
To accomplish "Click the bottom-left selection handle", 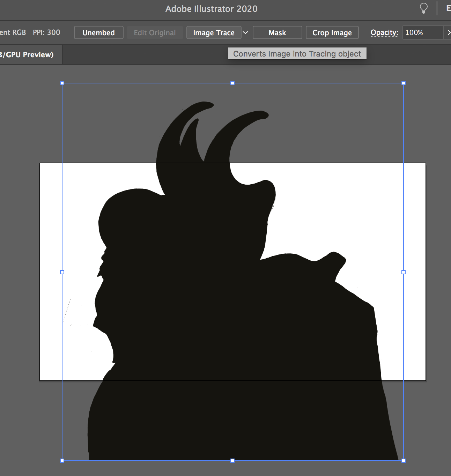I will pyautogui.click(x=62, y=461).
